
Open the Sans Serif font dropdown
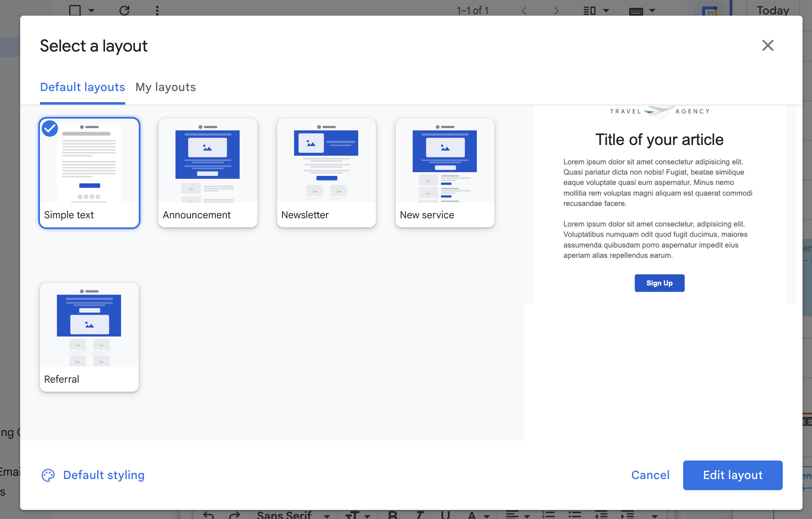coord(293,515)
